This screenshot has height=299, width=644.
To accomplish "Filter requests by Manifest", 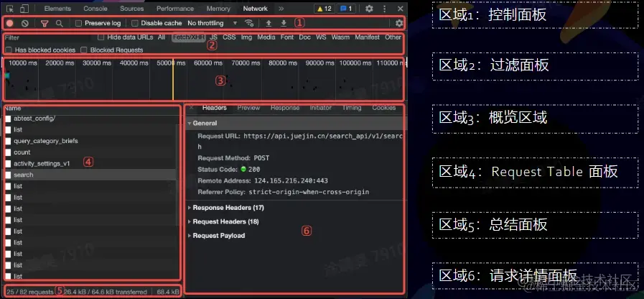I will pyautogui.click(x=367, y=37).
